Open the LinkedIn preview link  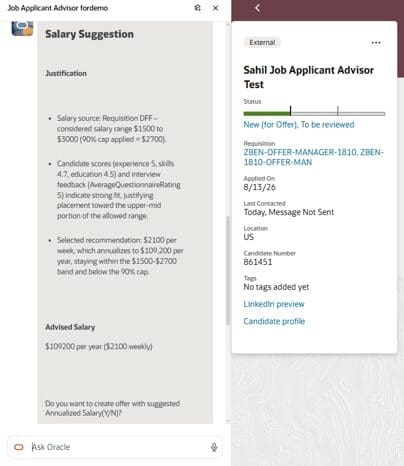point(274,304)
